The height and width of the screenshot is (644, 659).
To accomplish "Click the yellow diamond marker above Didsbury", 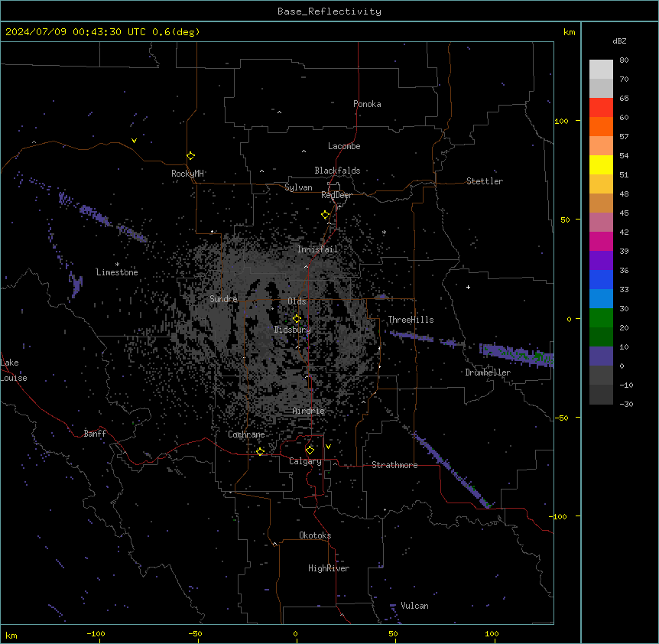I will [x=297, y=319].
